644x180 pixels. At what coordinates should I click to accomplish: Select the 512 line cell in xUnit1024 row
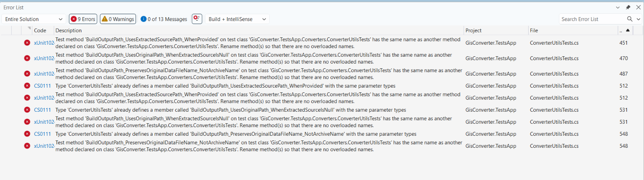[623, 98]
